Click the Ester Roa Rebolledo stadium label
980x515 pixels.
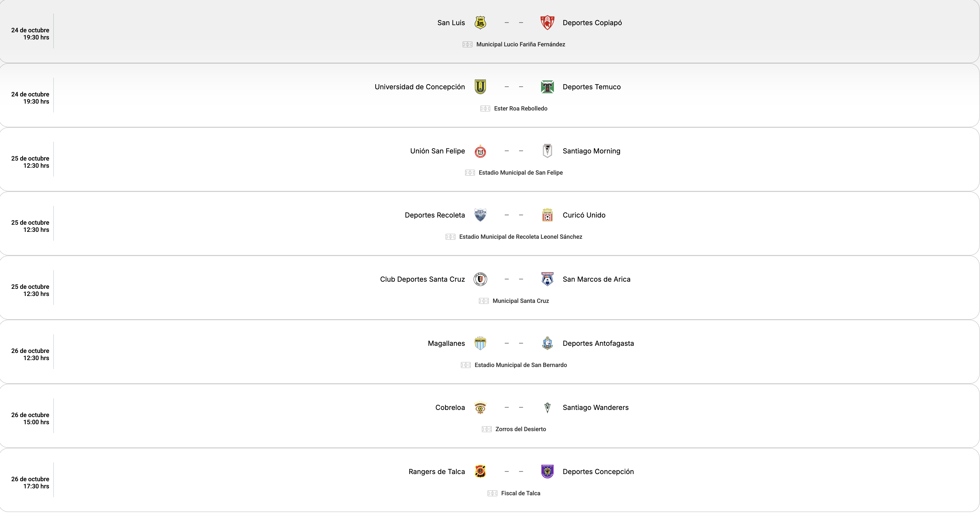click(x=520, y=108)
